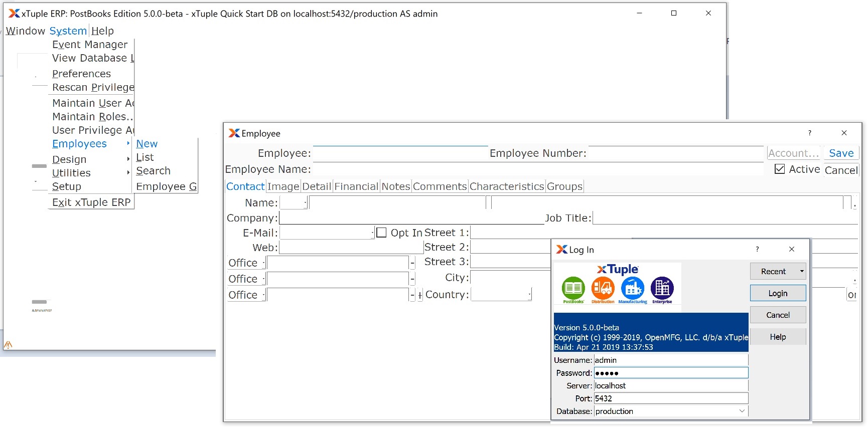Choose List in the Employees submenu
The height and width of the screenshot is (433, 868).
coord(145,157)
